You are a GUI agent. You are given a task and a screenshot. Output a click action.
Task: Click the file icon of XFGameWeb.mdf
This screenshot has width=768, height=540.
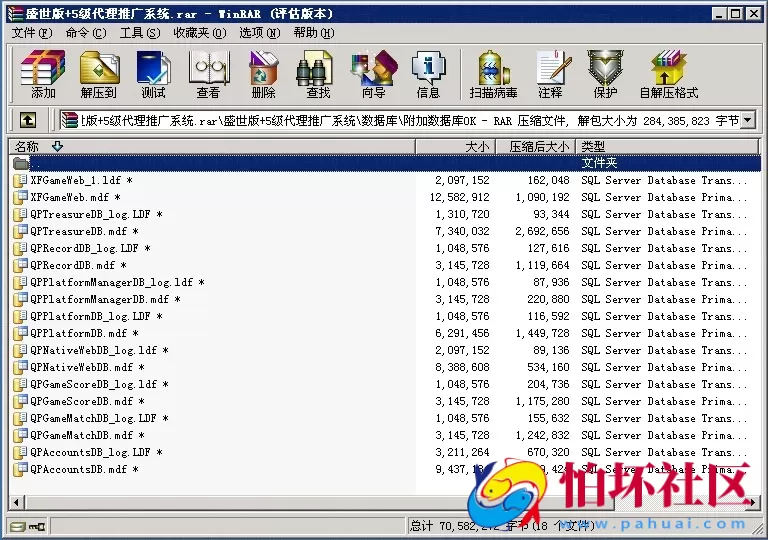click(20, 197)
